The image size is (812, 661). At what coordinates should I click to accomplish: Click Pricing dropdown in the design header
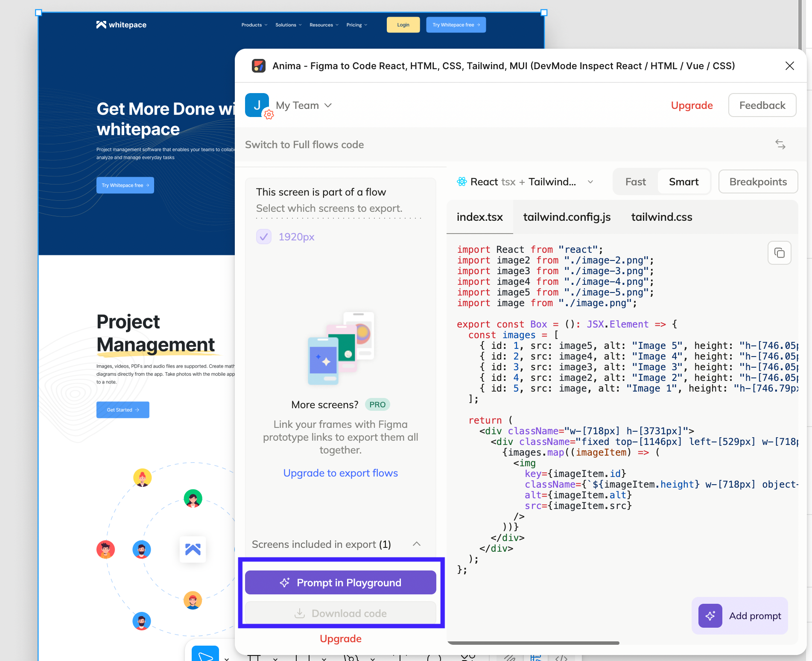[357, 25]
